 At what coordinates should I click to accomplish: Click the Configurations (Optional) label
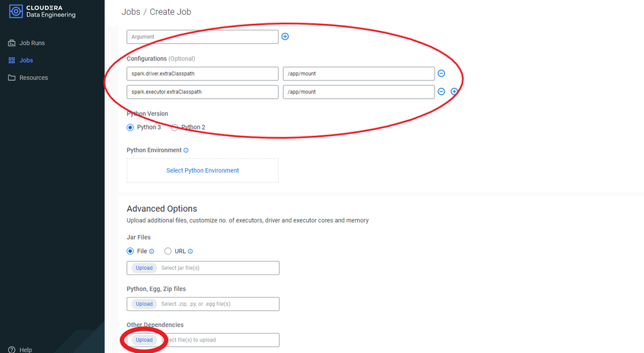[161, 59]
